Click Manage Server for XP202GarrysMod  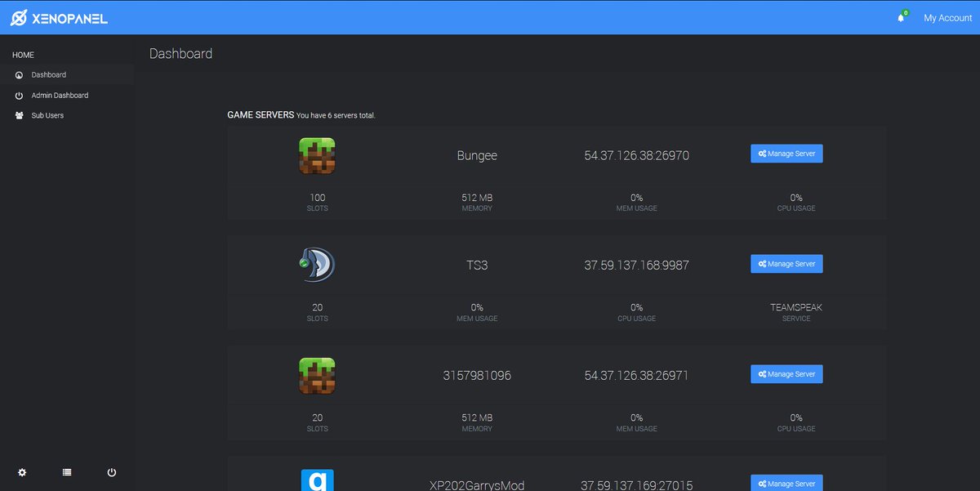[786, 483]
